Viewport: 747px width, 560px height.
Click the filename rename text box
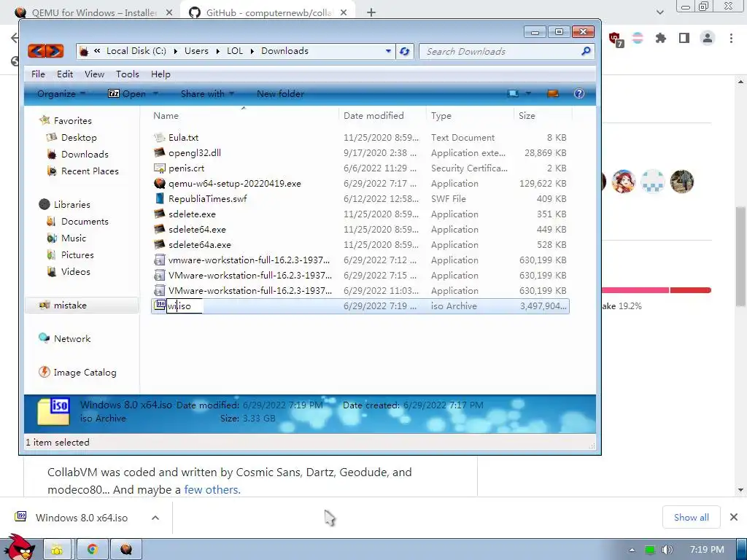(x=185, y=306)
